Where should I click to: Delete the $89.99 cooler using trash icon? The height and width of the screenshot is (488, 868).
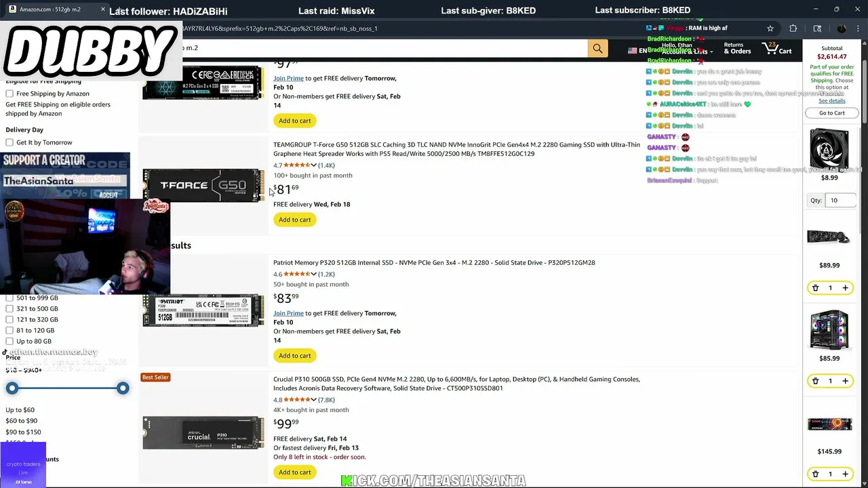(x=815, y=288)
